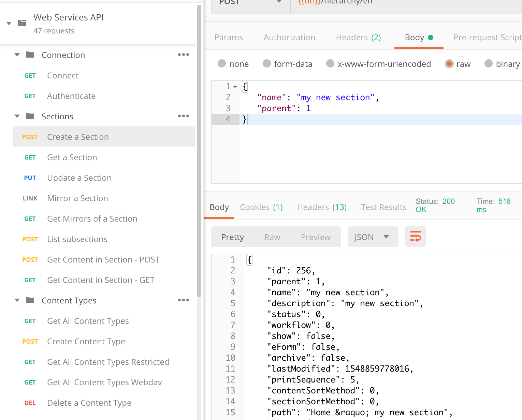Image resolution: width=522 pixels, height=420 pixels.
Task: Open the response Cookies tab
Action: pyautogui.click(x=261, y=207)
